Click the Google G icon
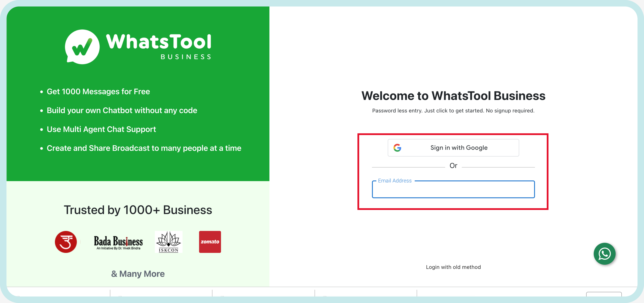Image resolution: width=644 pixels, height=303 pixels. [397, 148]
